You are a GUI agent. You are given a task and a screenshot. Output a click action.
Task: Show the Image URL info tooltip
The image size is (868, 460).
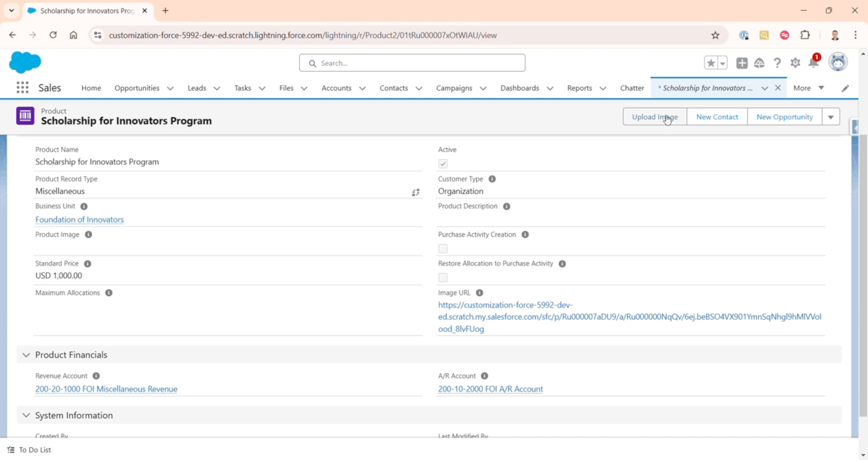click(x=479, y=293)
